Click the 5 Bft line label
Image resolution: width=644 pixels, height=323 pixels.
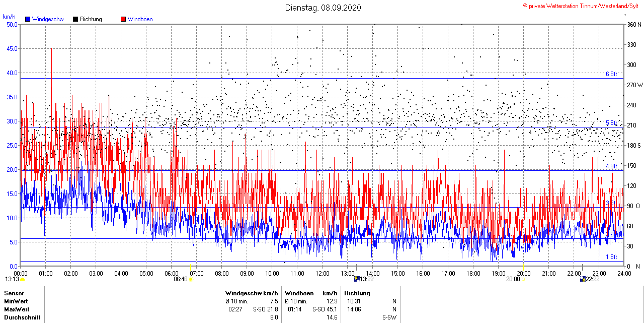[611, 123]
